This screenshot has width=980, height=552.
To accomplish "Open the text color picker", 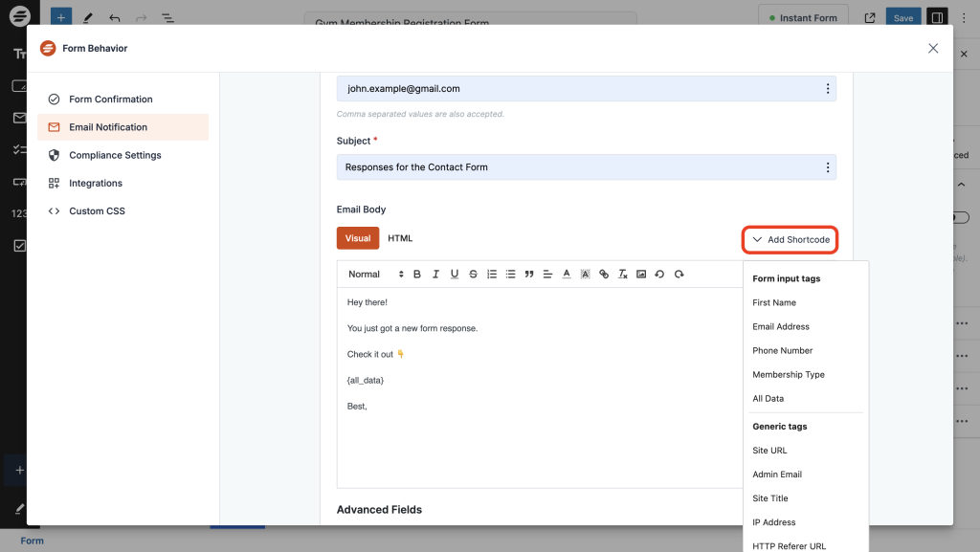I will click(567, 275).
